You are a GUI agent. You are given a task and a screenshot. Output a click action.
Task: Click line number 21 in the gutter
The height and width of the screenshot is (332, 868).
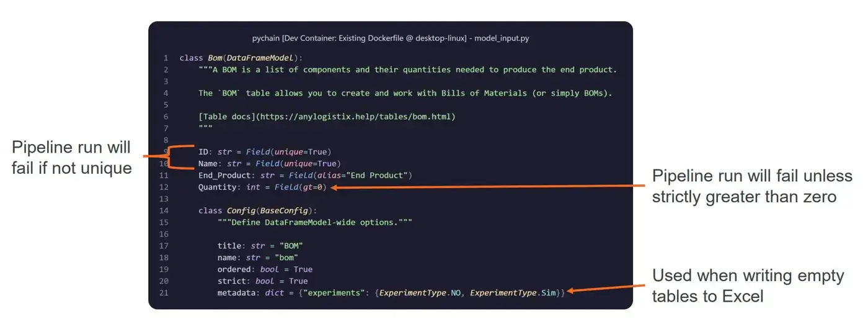(x=164, y=294)
